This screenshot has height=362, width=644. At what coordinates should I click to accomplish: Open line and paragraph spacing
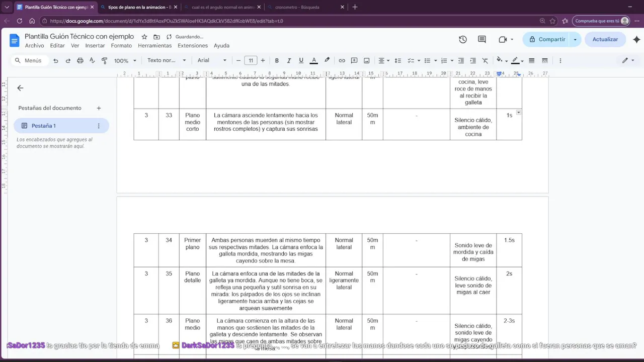click(398, 60)
